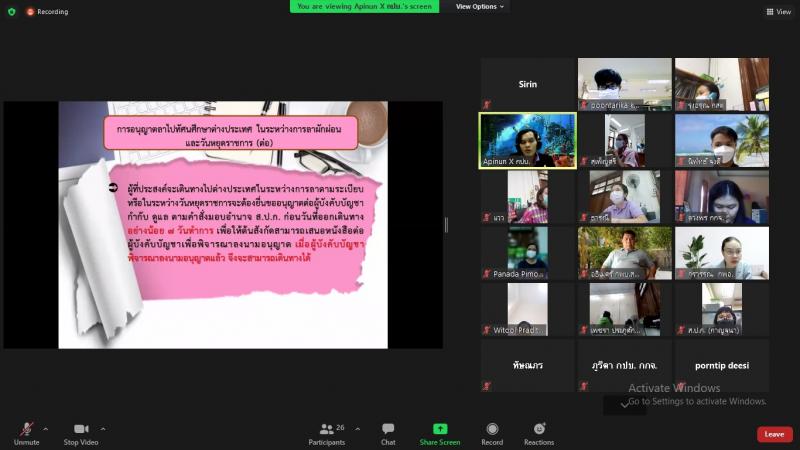Click the green Share Screen button
The height and width of the screenshot is (450, 800).
click(440, 434)
